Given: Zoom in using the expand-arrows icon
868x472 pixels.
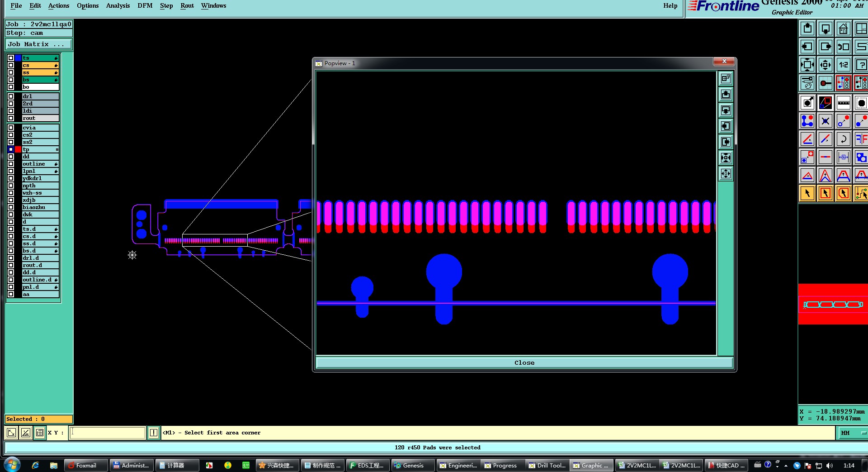Looking at the screenshot, I should click(x=807, y=65).
